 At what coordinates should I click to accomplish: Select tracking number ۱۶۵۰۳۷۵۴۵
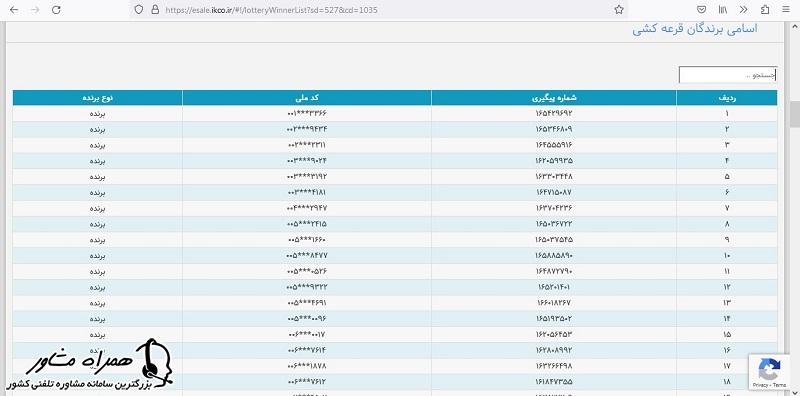pyautogui.click(x=554, y=240)
